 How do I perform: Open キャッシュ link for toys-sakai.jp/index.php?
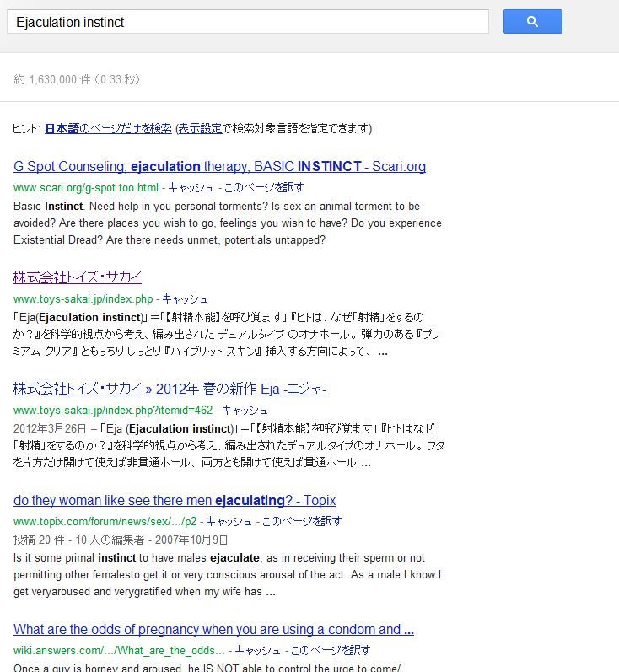186,298
